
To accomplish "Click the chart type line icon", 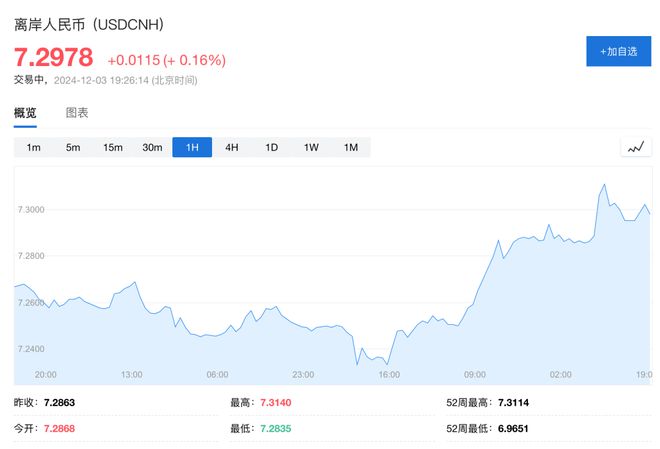I will tap(636, 148).
